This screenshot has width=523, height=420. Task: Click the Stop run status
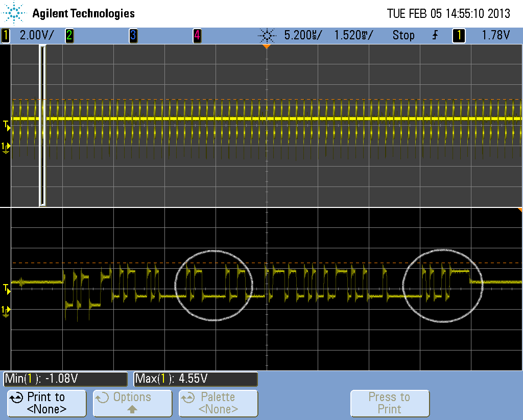[403, 35]
